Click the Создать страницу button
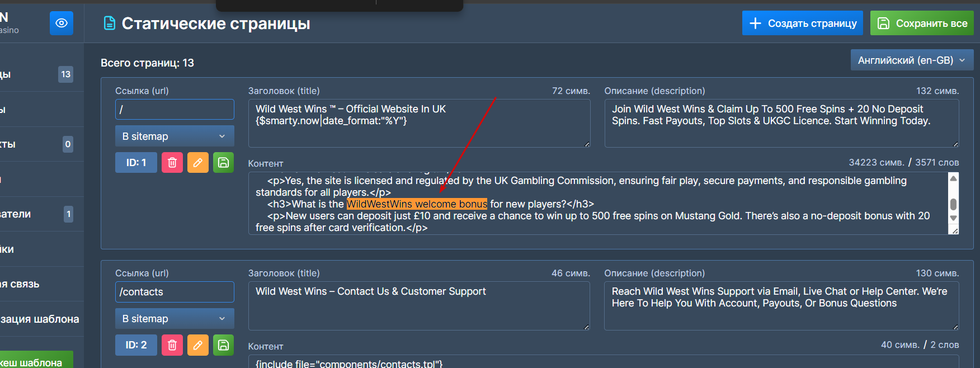980x368 pixels. click(802, 23)
